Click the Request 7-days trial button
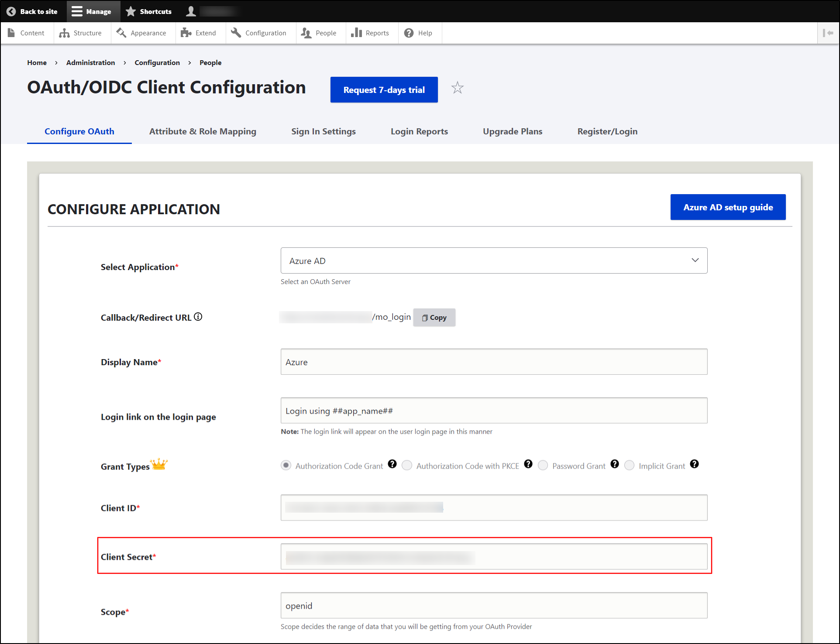This screenshot has height=644, width=840. (384, 89)
